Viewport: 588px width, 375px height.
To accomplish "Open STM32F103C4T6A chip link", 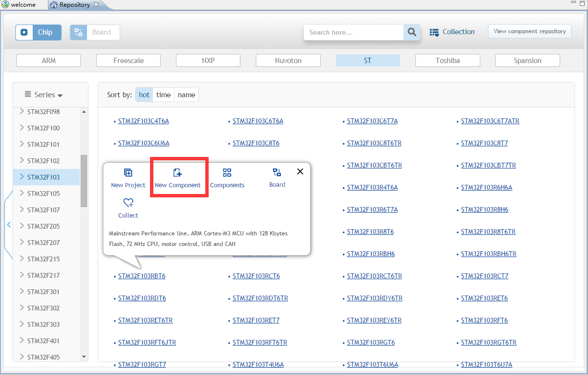I will [143, 121].
